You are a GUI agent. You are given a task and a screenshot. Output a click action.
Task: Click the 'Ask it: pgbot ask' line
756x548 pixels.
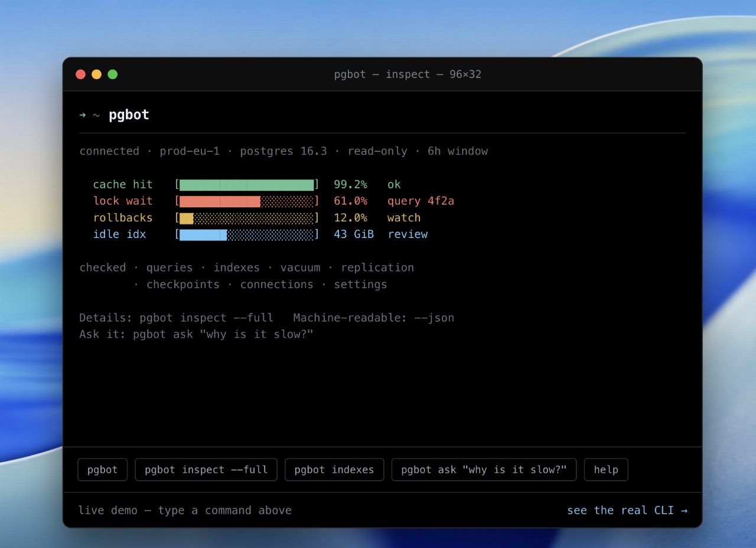196,334
